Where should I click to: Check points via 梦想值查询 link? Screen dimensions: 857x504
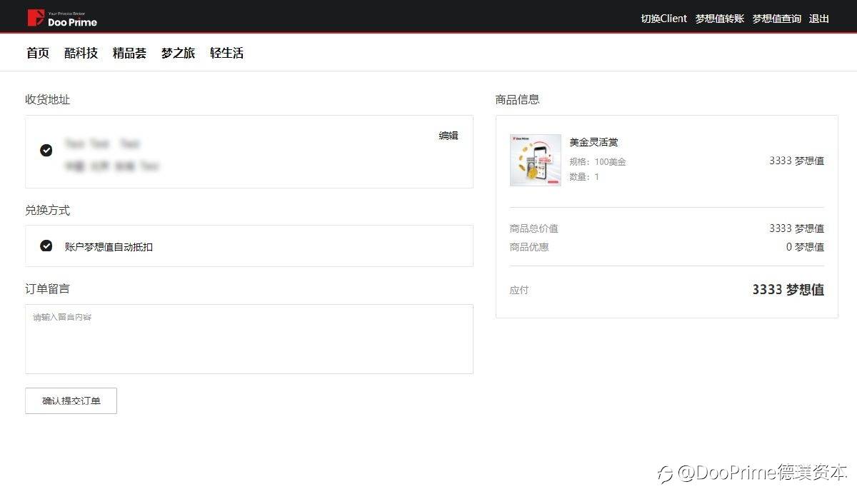(x=776, y=19)
